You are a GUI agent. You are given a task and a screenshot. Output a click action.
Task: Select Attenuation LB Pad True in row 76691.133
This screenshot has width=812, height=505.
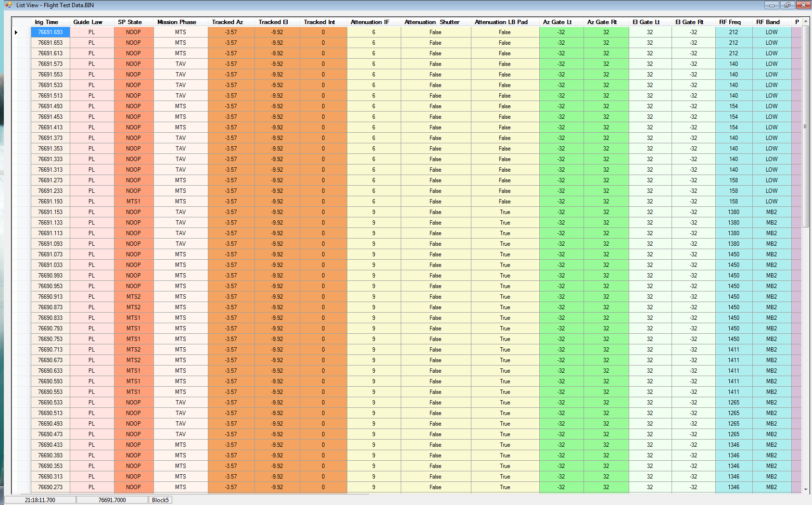click(x=505, y=223)
